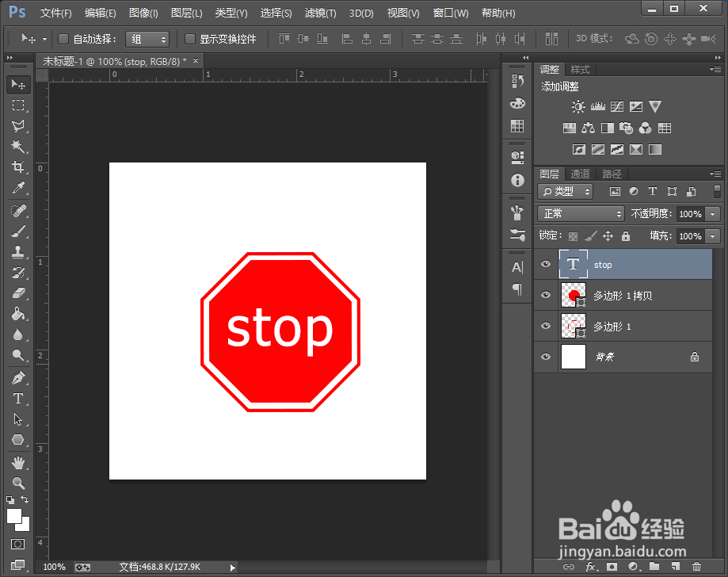The height and width of the screenshot is (577, 728).
Task: Click the link layers button
Action: [x=569, y=567]
